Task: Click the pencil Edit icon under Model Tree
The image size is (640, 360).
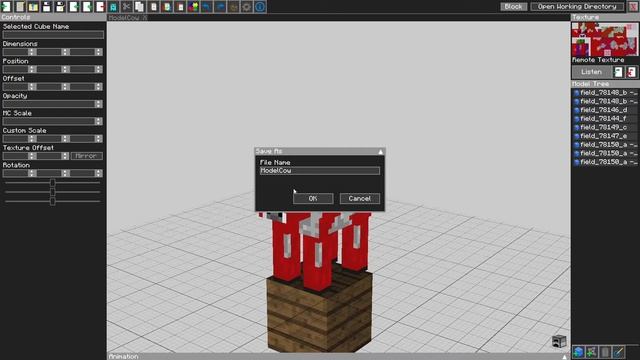Action: pyautogui.click(x=619, y=351)
